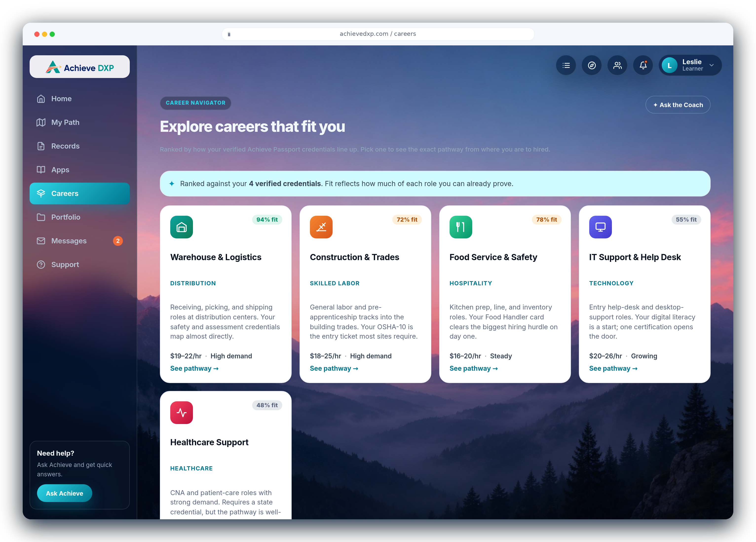Click the Messages envelope icon
Screen dimensions: 756x542
point(41,241)
